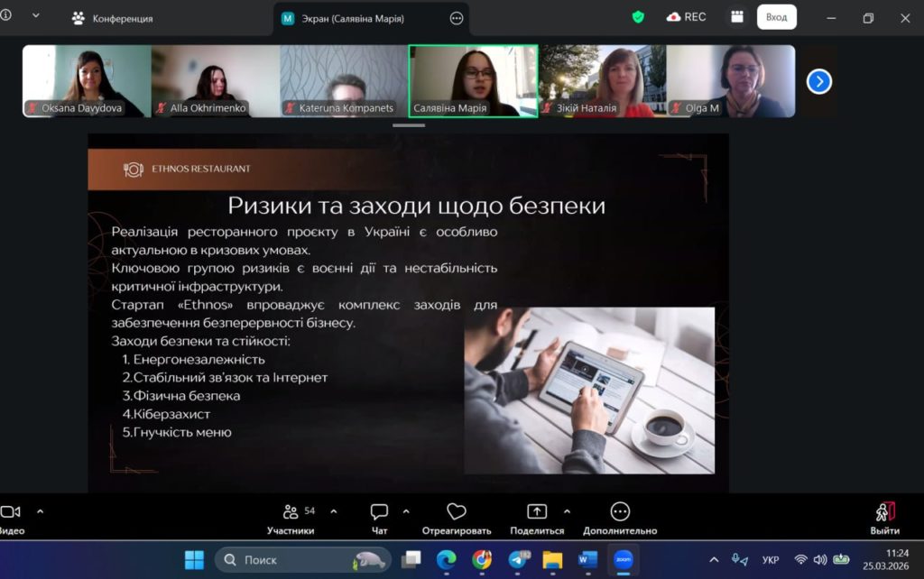Show next participants with blue arrow button

pos(818,82)
